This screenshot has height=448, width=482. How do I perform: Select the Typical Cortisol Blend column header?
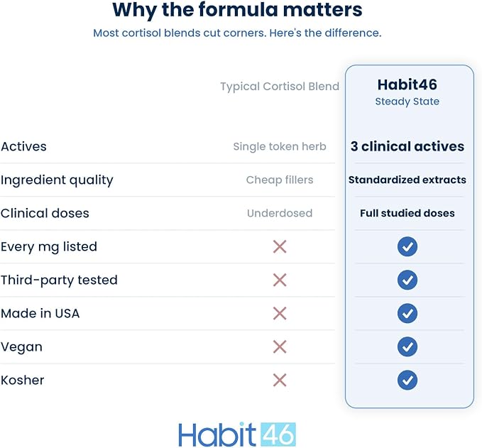point(280,87)
